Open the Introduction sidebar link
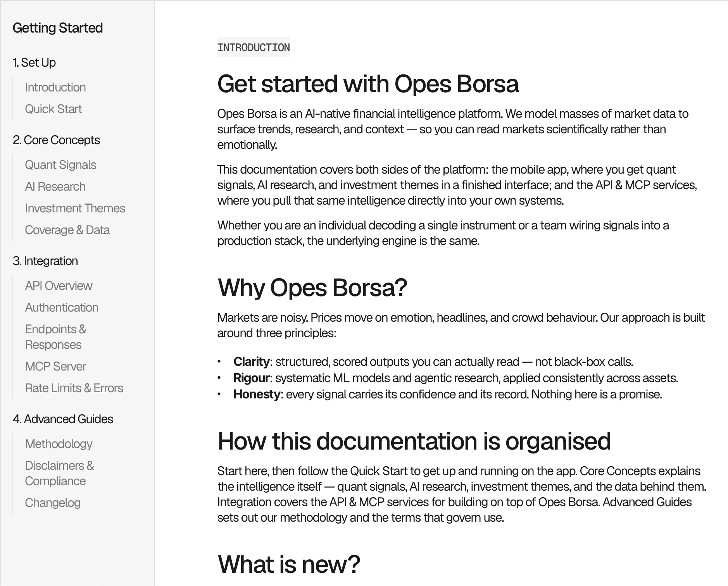Viewport: 728px width, 586px height. 55,88
